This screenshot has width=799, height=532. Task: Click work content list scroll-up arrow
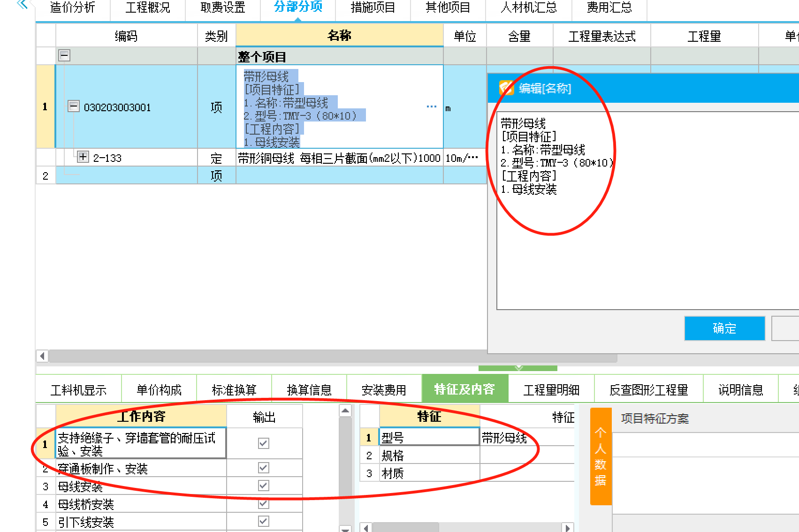345,410
